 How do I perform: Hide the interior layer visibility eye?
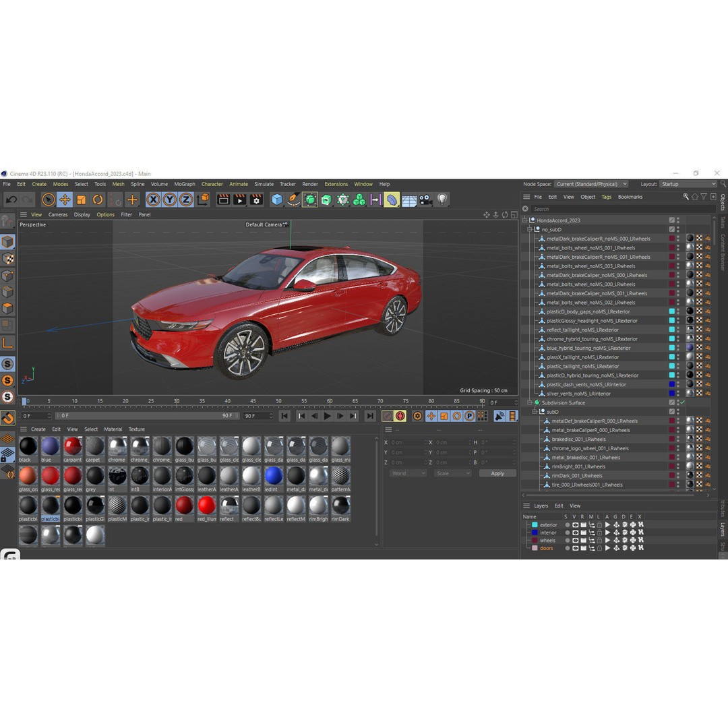tap(574, 533)
